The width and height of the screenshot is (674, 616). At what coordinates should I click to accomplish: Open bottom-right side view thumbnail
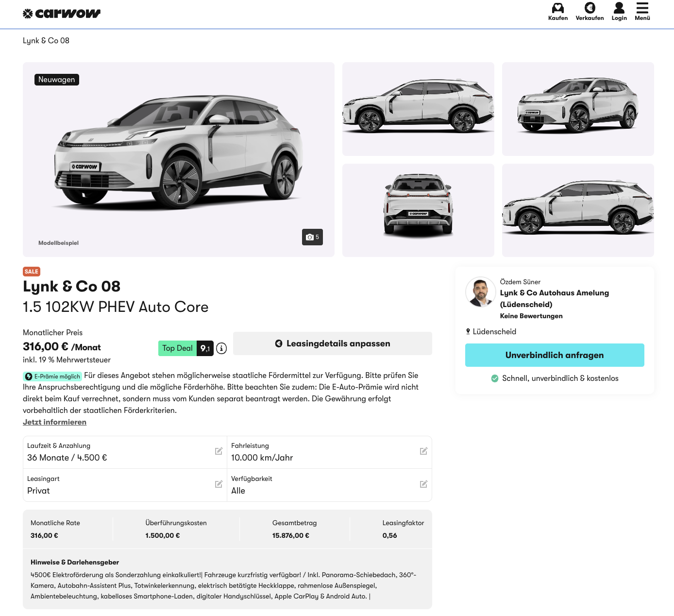578,210
